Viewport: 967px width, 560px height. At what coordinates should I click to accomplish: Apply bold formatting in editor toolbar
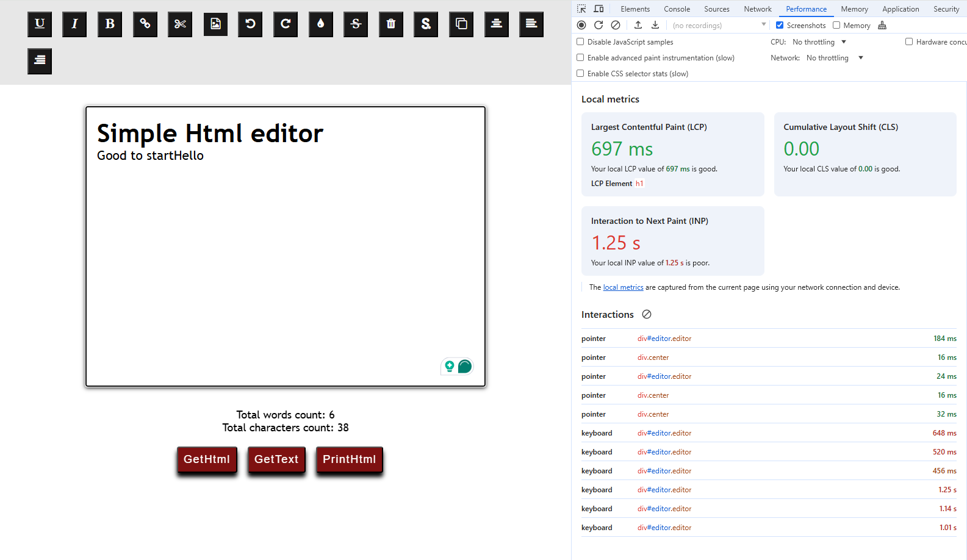[110, 24]
